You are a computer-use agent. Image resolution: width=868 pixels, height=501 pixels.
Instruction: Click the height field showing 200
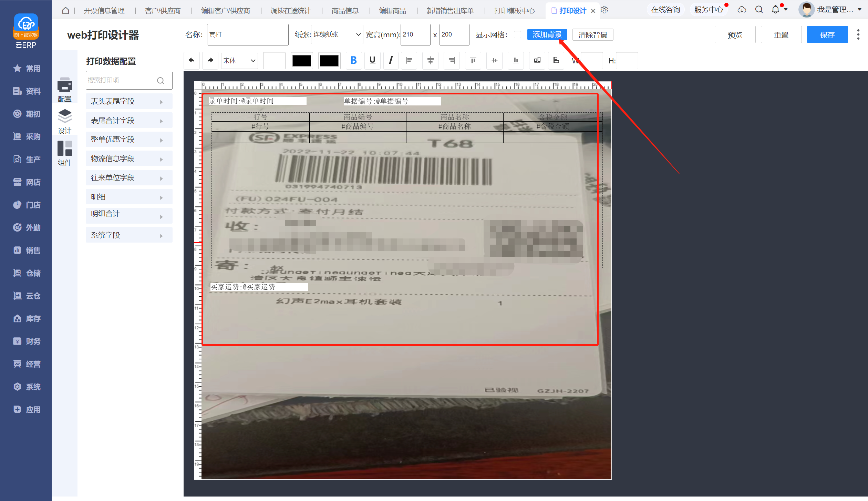pos(454,34)
